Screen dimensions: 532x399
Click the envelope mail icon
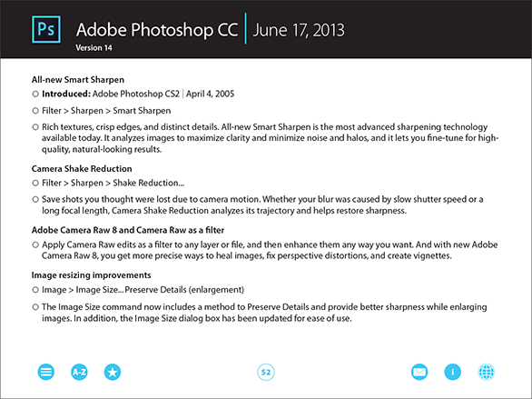[x=419, y=372]
